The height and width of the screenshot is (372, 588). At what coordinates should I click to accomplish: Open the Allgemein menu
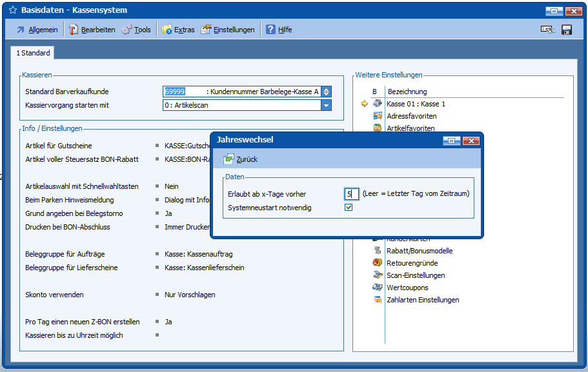tap(37, 30)
